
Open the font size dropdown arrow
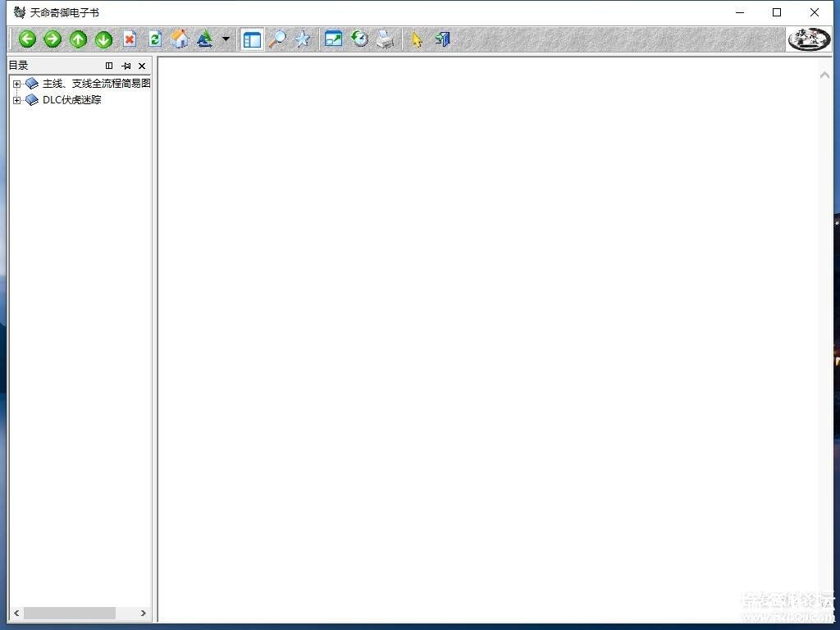[x=226, y=39]
